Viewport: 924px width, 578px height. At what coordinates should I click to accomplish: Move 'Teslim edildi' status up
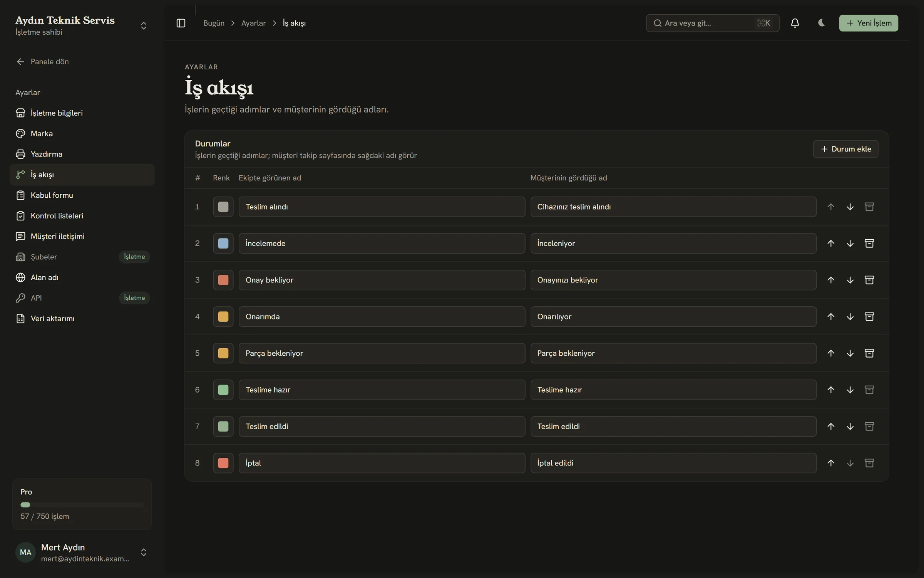click(x=831, y=426)
